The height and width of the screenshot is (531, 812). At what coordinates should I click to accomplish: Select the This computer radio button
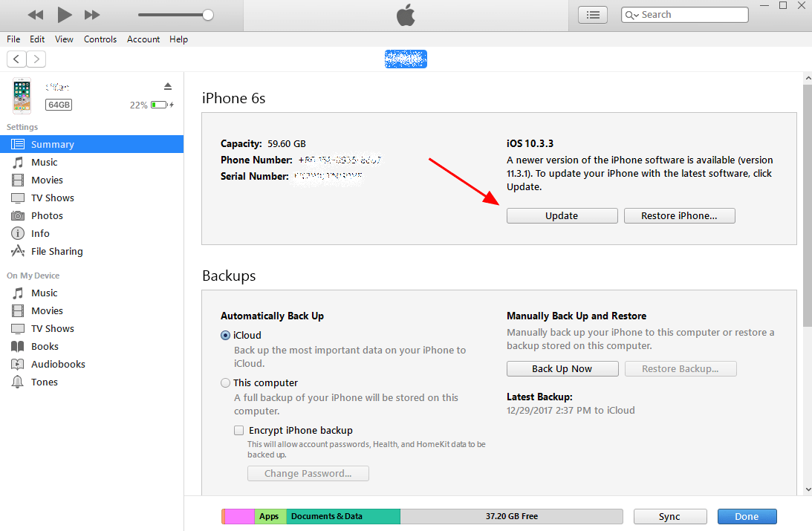[225, 383]
